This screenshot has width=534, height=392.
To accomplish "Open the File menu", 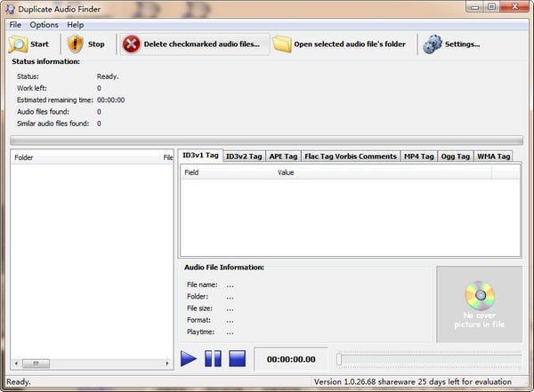I will pos(15,25).
